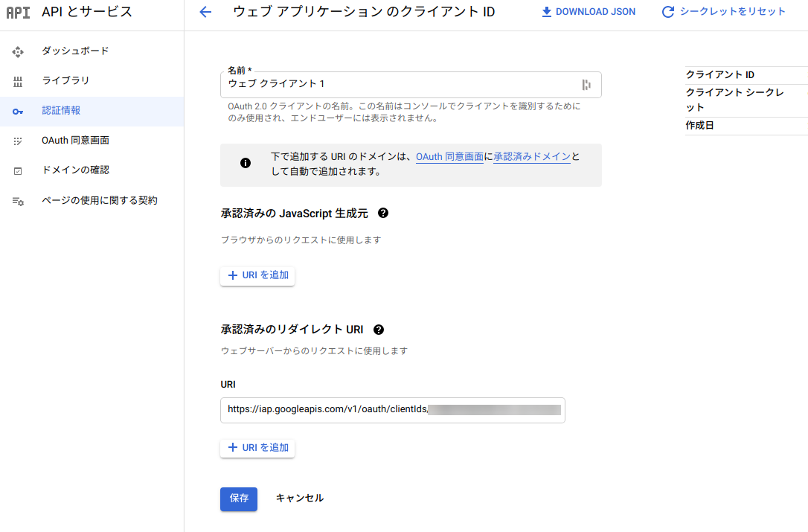This screenshot has width=808, height=532.
Task: Open help for 承認済みのリダイレクト URI
Action: pos(379,330)
